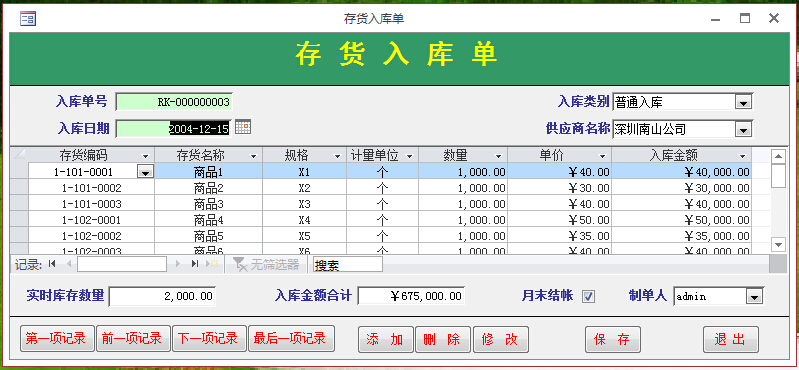The height and width of the screenshot is (370, 799).
Task: Click the form icon in title bar
Action: 28,19
